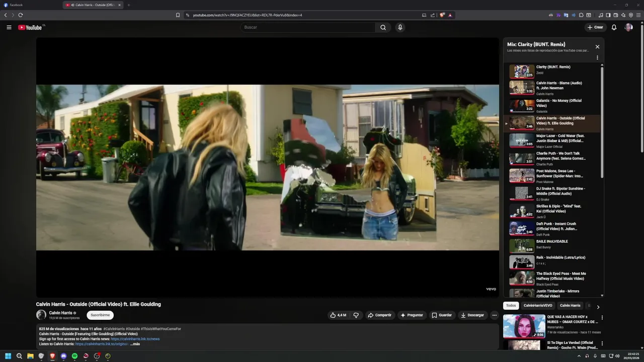This screenshot has height=362, width=644.
Task: Reload the page
Action: [x=21, y=15]
